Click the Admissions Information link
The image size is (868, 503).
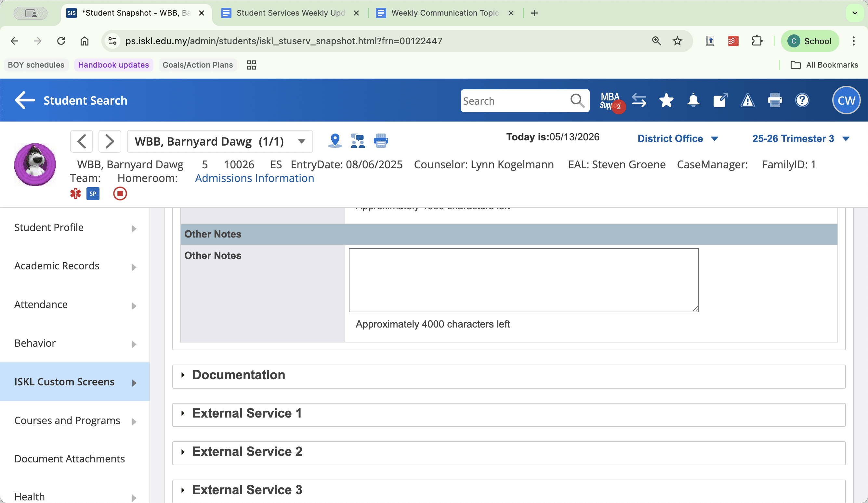point(254,178)
